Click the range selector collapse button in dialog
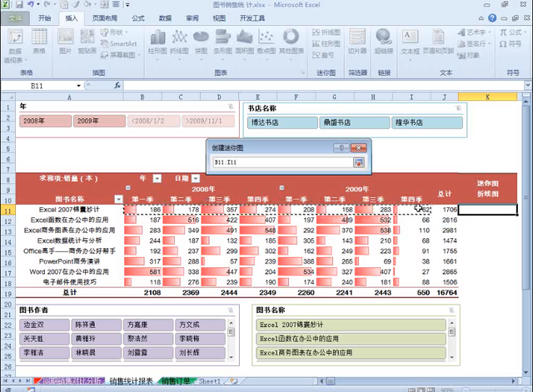Image resolution: width=533 pixels, height=392 pixels. 359,162
